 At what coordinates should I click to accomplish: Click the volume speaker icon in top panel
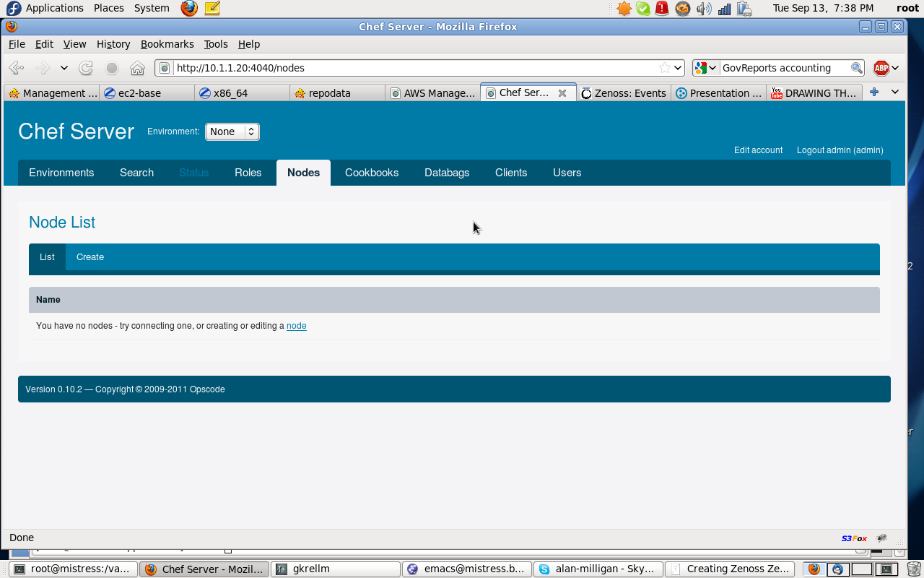point(703,9)
